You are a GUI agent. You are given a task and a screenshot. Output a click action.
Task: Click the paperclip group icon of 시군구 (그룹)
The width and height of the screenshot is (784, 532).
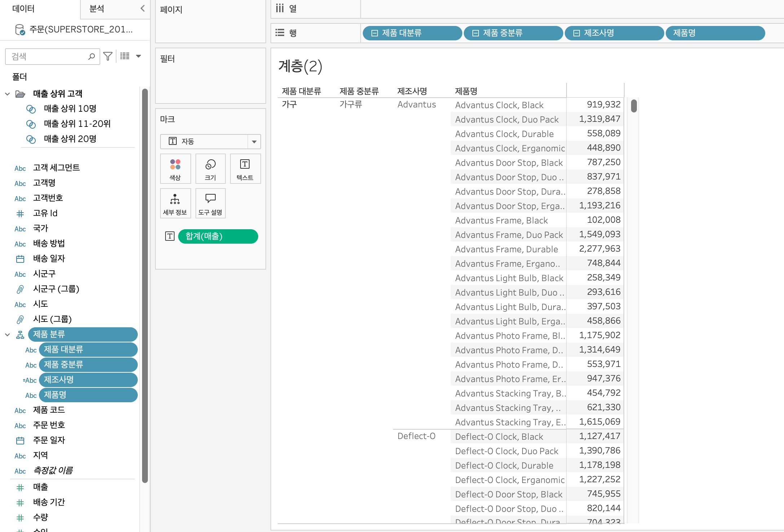pyautogui.click(x=20, y=289)
